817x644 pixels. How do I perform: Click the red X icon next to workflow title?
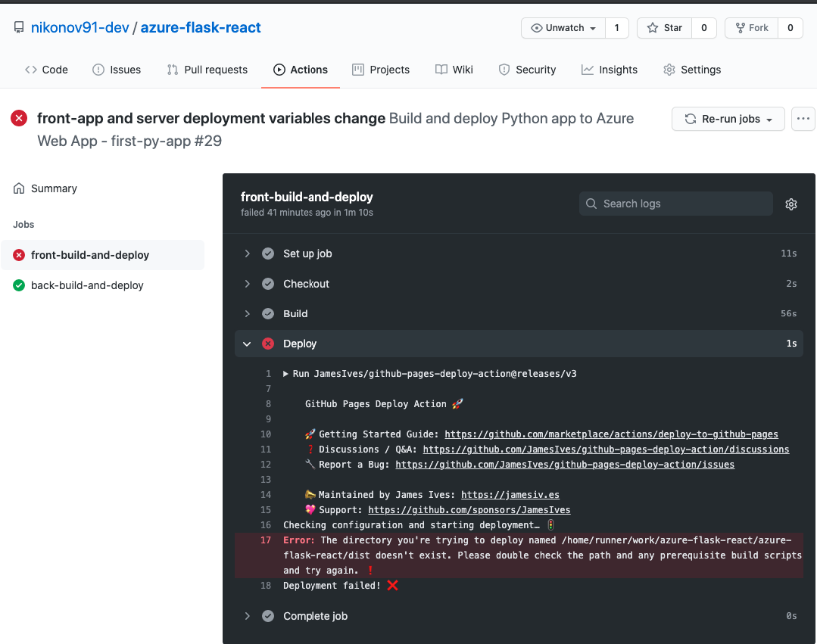(x=18, y=118)
